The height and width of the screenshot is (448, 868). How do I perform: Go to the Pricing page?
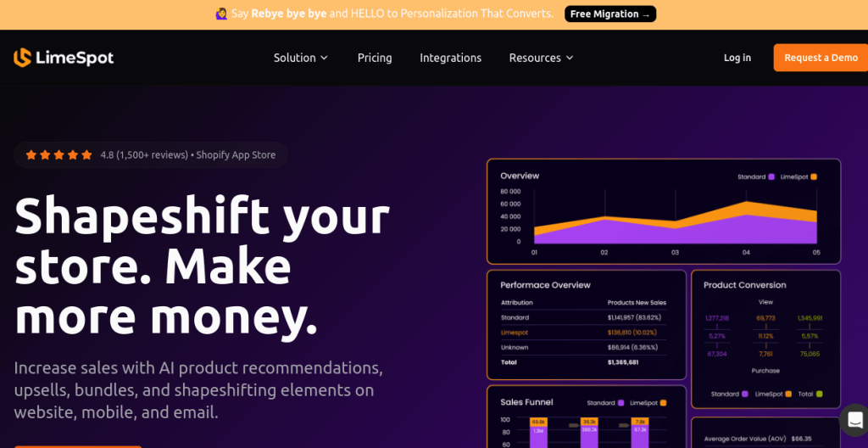[x=375, y=58]
